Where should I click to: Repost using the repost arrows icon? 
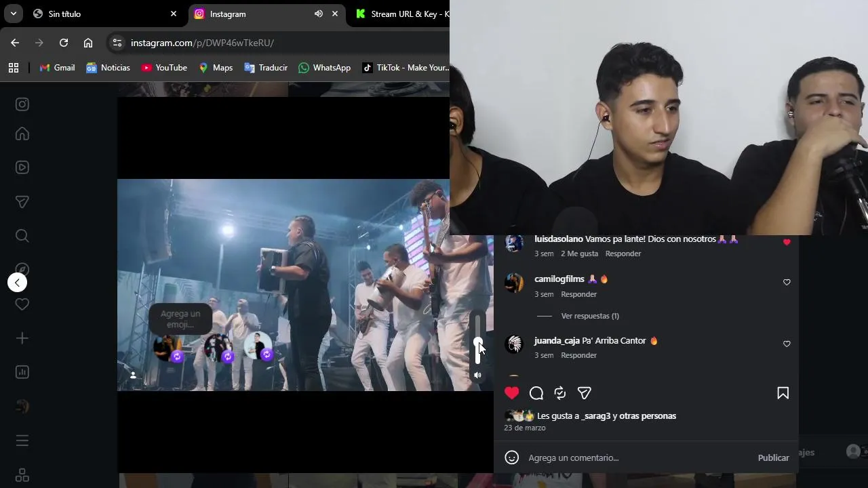click(x=560, y=393)
